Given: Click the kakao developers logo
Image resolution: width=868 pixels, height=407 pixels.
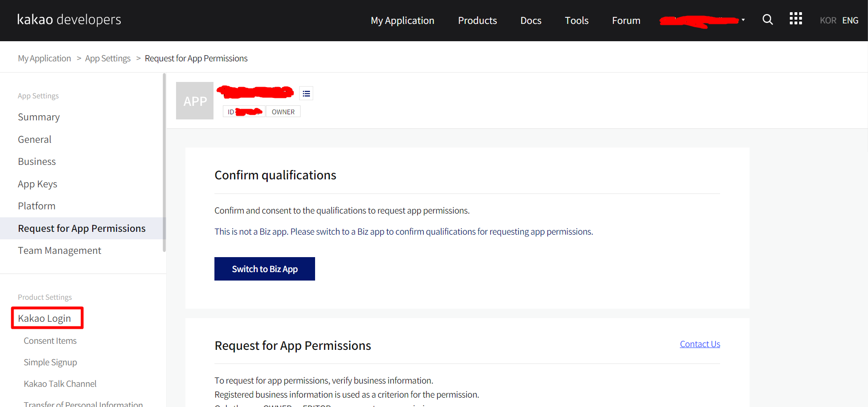Looking at the screenshot, I should (x=69, y=20).
